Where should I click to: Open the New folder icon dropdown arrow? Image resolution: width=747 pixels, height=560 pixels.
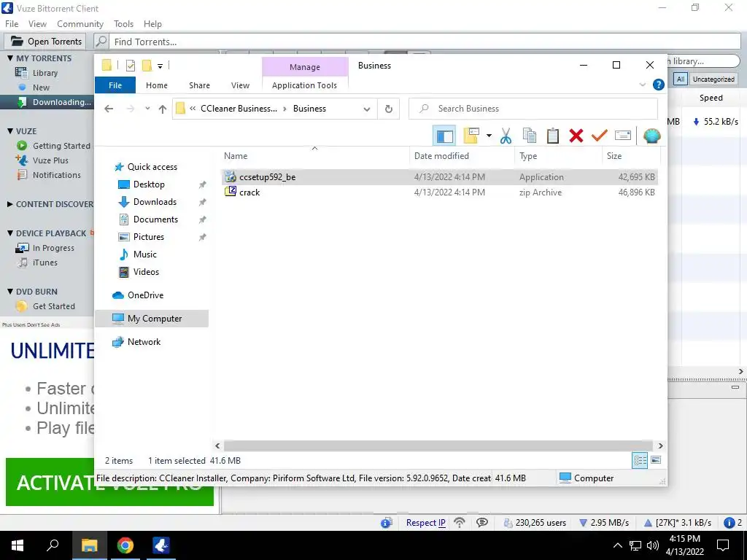click(x=489, y=136)
